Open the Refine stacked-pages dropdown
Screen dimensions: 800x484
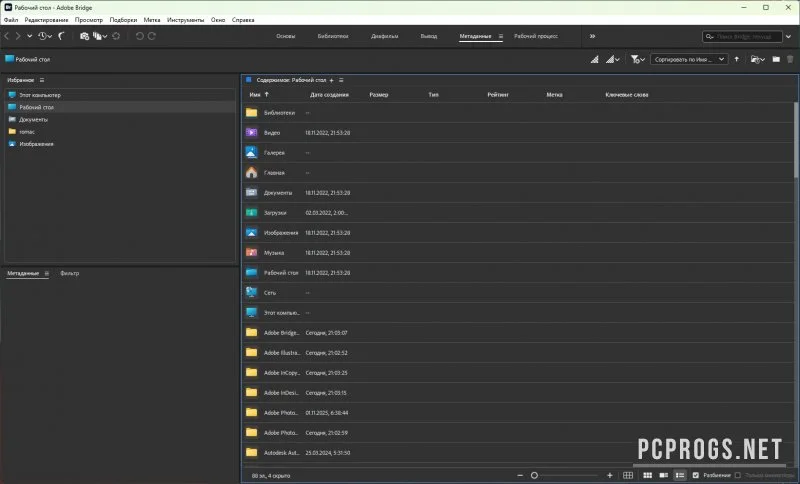[x=99, y=36]
